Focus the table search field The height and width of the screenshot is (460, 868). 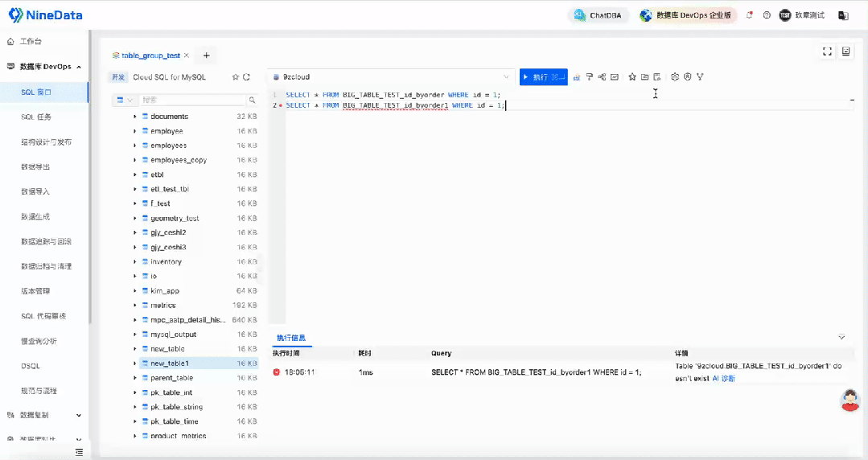[192, 100]
